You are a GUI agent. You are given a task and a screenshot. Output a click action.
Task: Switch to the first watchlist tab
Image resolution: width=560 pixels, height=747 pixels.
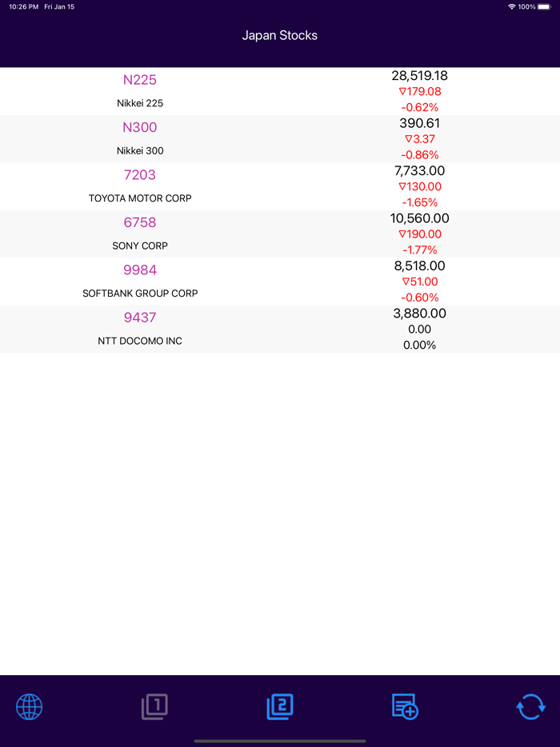154,707
